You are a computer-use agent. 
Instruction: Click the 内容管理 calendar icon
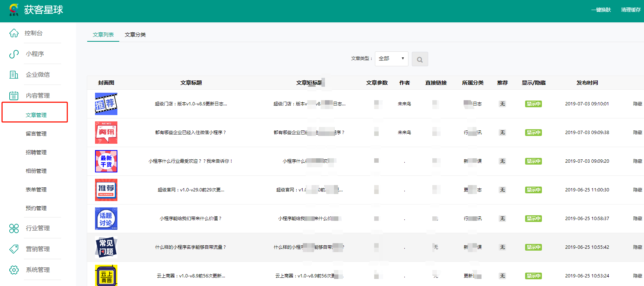pyautogui.click(x=14, y=96)
